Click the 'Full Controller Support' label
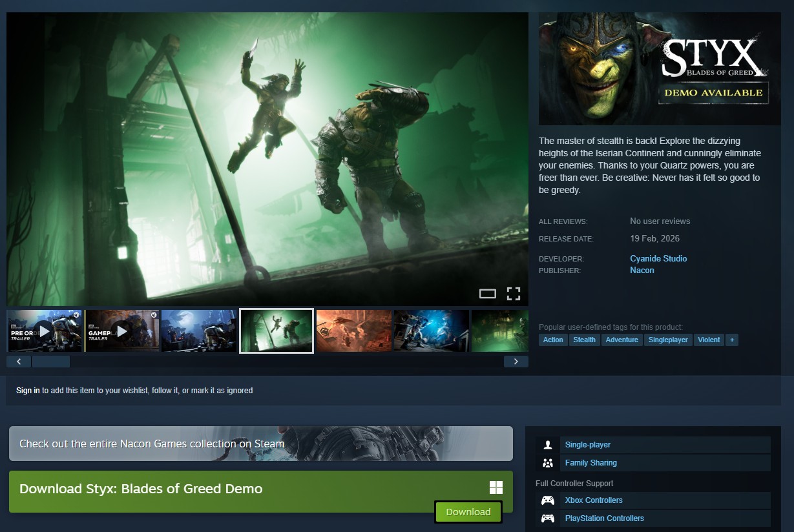The image size is (794, 532). [x=574, y=484]
